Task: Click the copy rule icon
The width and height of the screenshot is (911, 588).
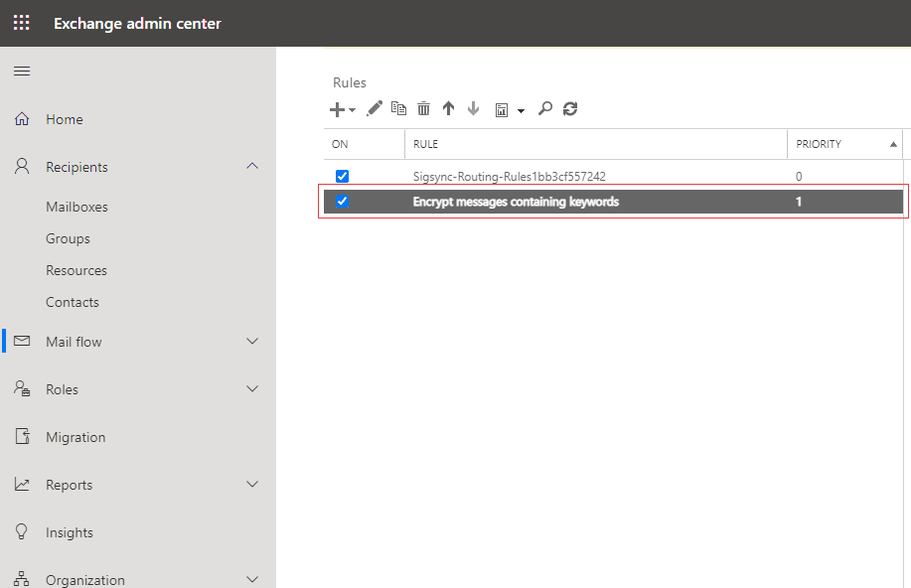Action: (399, 109)
